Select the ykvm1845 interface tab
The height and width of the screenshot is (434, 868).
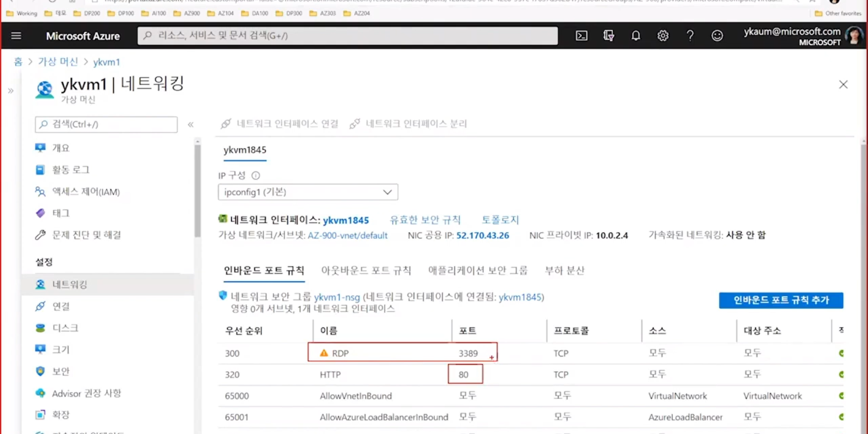[x=245, y=150]
